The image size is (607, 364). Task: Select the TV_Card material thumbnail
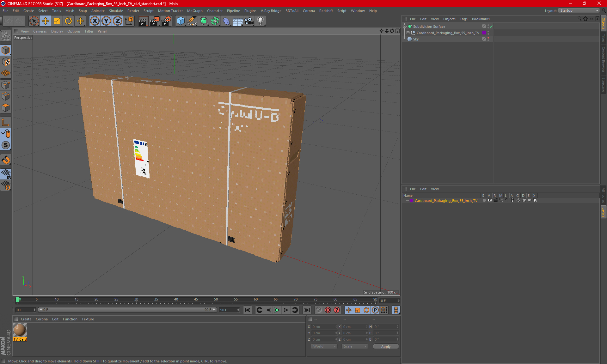point(20,331)
